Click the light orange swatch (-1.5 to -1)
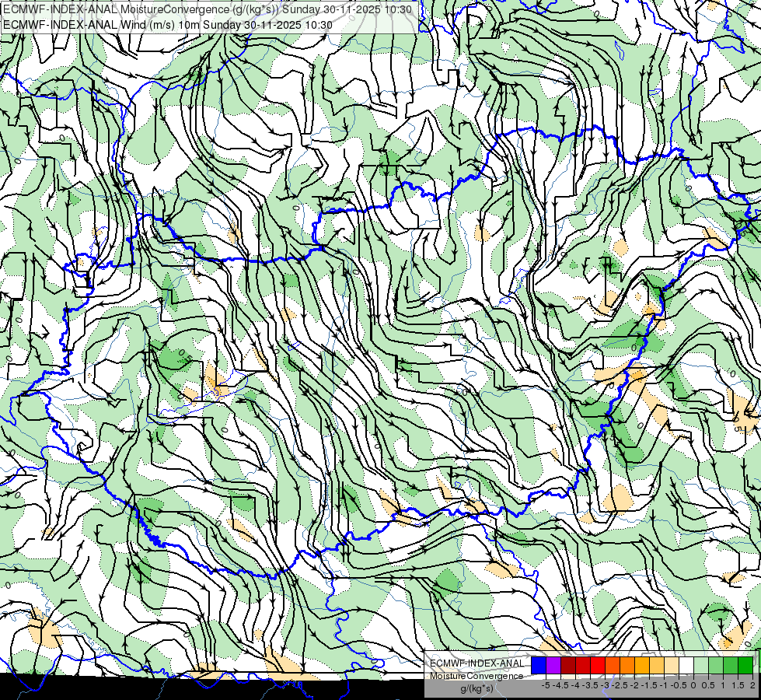761x700 pixels. [657, 665]
